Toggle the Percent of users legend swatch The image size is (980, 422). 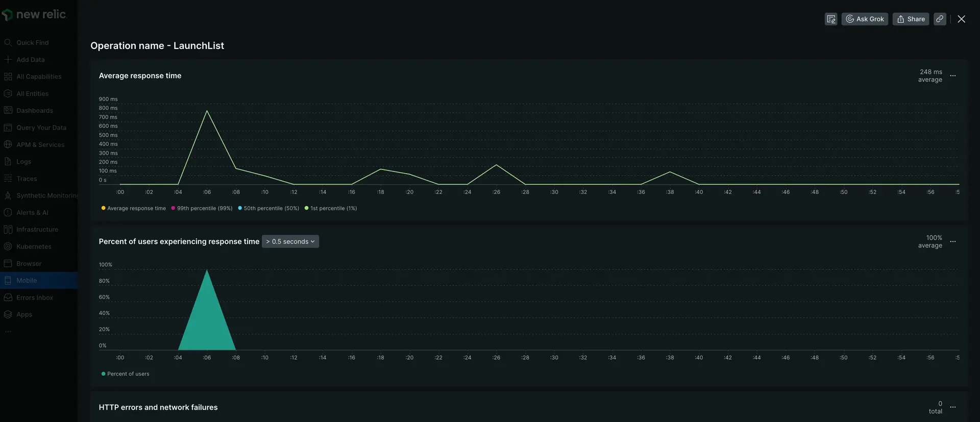click(104, 374)
